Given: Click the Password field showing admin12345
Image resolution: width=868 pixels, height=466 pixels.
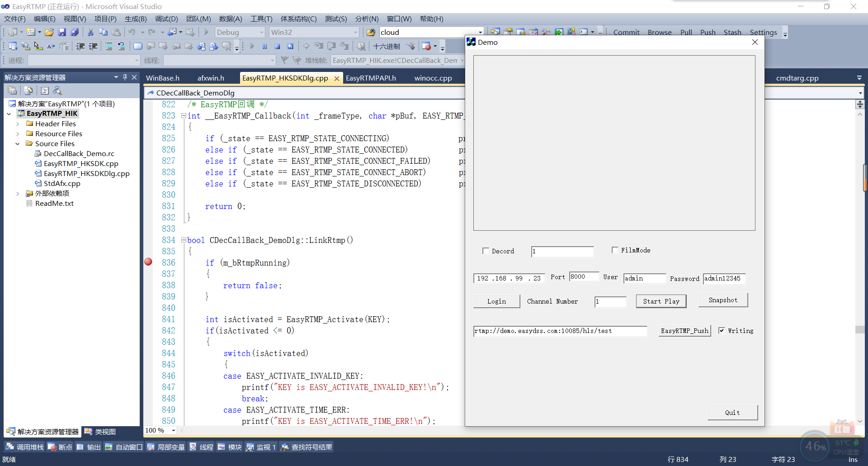Looking at the screenshot, I should 724,278.
